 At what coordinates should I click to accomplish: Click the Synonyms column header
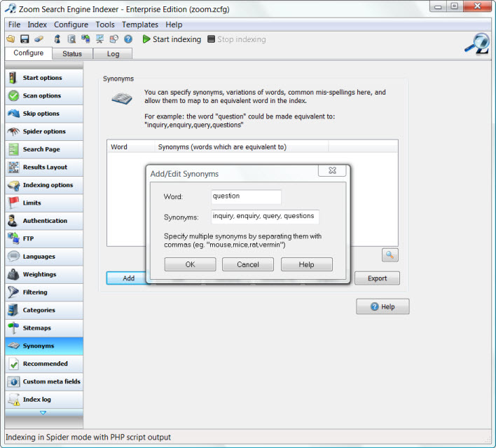(242, 147)
